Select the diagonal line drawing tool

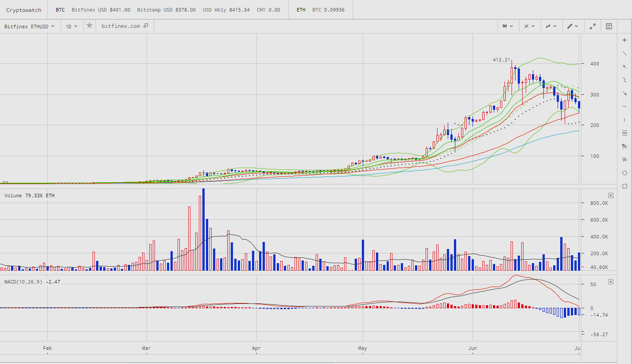(x=624, y=53)
